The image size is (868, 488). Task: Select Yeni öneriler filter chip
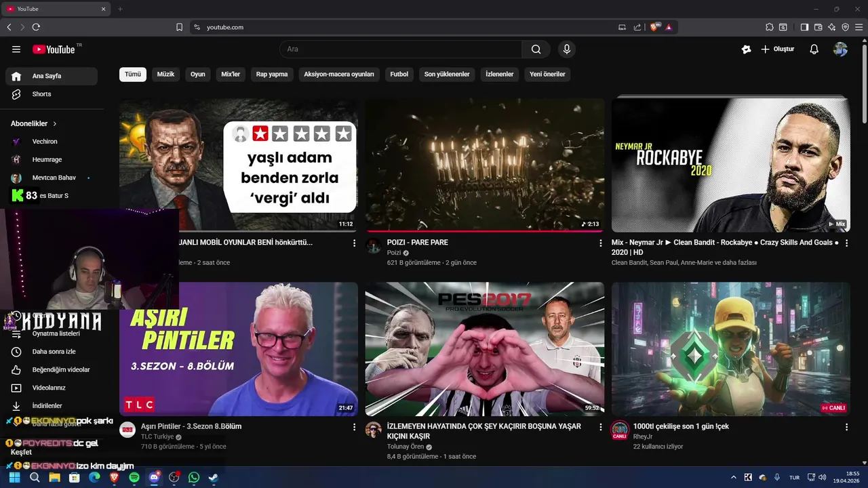tap(547, 75)
